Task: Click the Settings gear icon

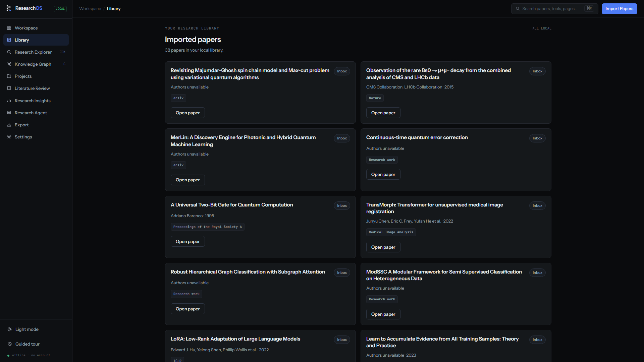Action: pos(9,137)
